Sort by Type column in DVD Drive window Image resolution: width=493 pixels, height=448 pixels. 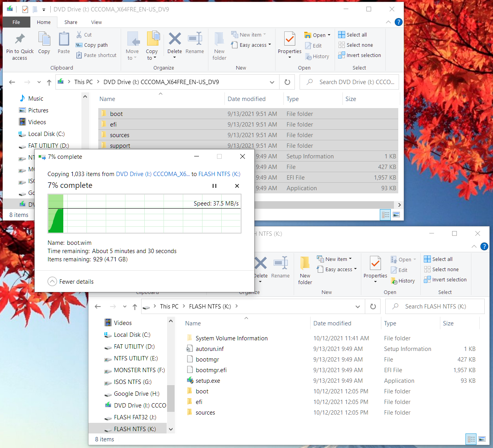(292, 99)
